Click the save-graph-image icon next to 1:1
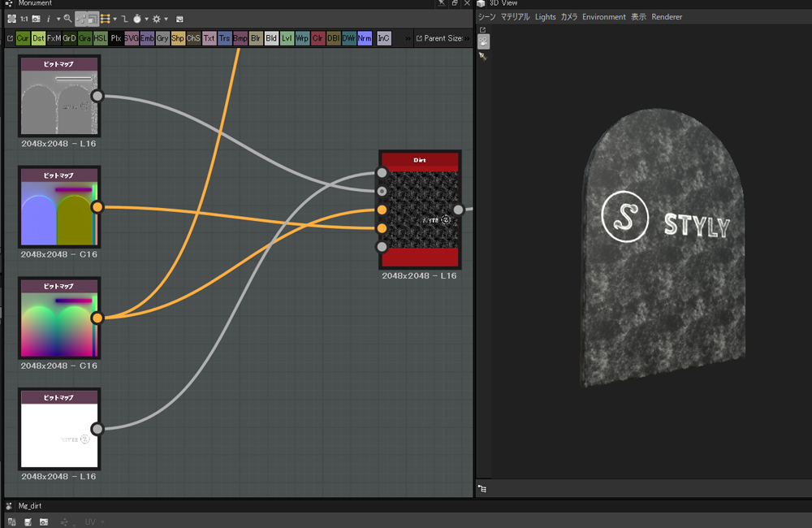This screenshot has width=812, height=528. click(x=37, y=19)
